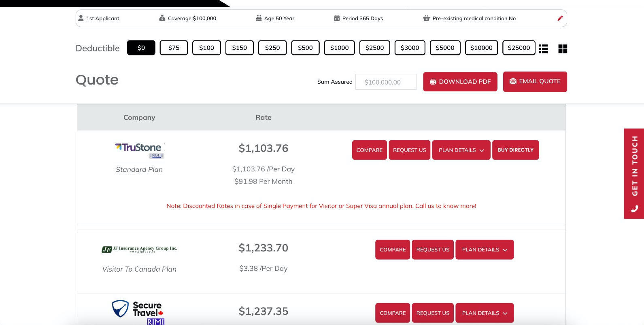Switch to grid view of quotes
The width and height of the screenshot is (644, 325).
(563, 49)
